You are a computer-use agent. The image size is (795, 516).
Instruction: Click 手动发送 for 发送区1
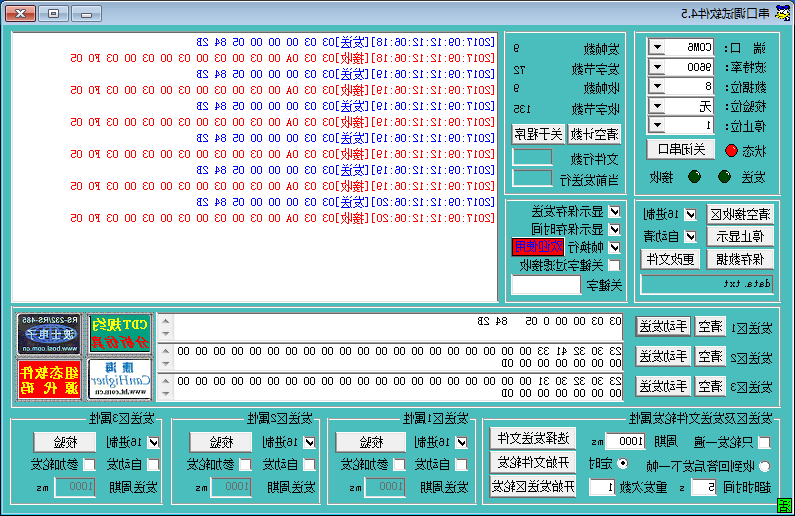pos(663,327)
